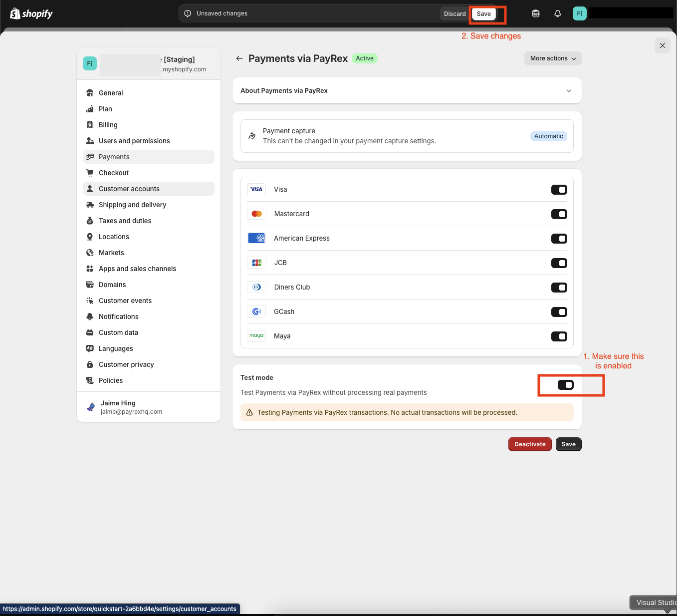Image resolution: width=677 pixels, height=616 pixels.
Task: Open the Taxes and duties icon
Action: (x=90, y=220)
